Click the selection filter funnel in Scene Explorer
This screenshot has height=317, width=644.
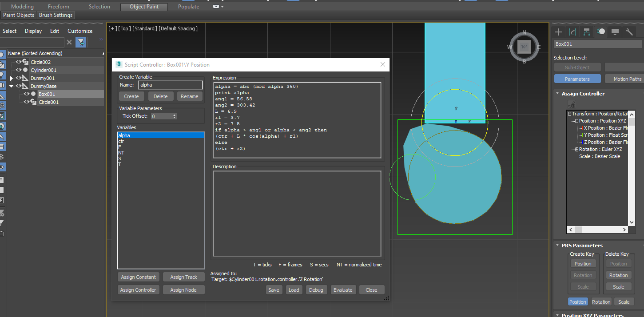click(81, 42)
